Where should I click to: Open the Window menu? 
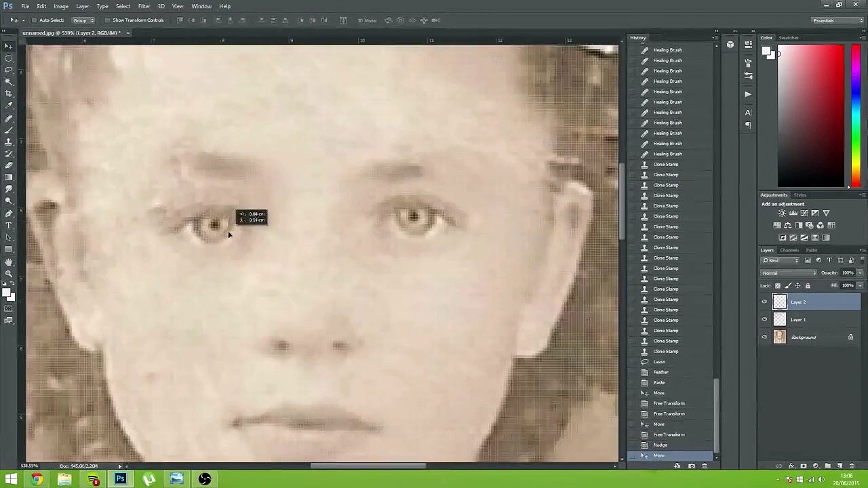pyautogui.click(x=201, y=6)
